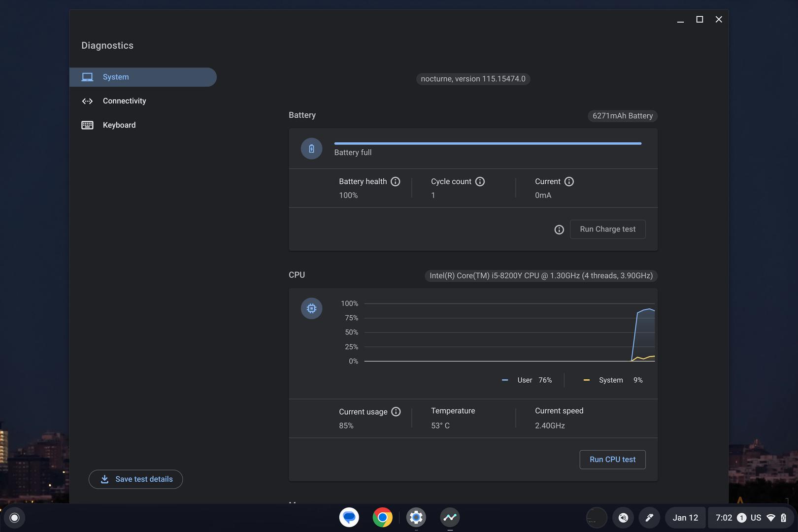Screen dimensions: 798x532
Task: Click the CPU Current usage info icon
Action: tap(396, 412)
